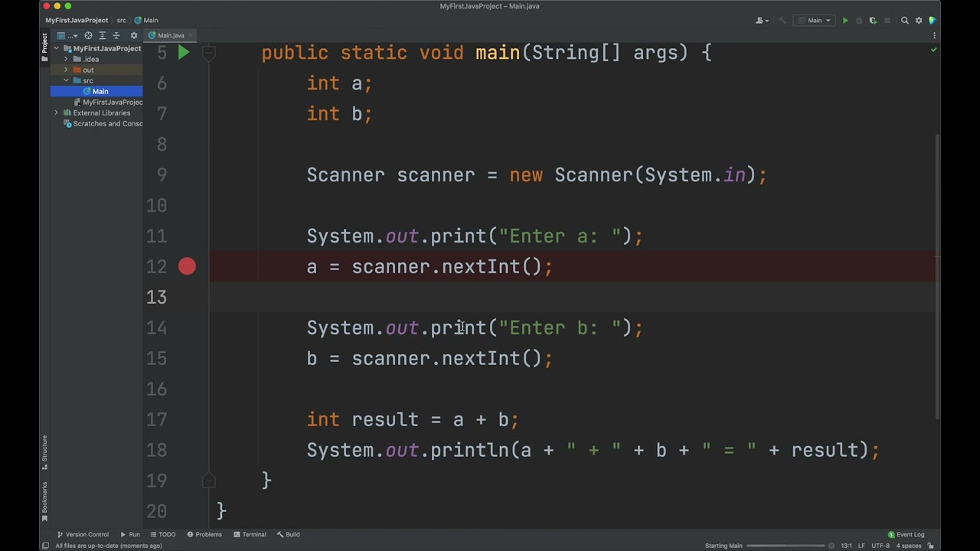
Task: Open project panel gear options
Action: pyautogui.click(x=134, y=35)
